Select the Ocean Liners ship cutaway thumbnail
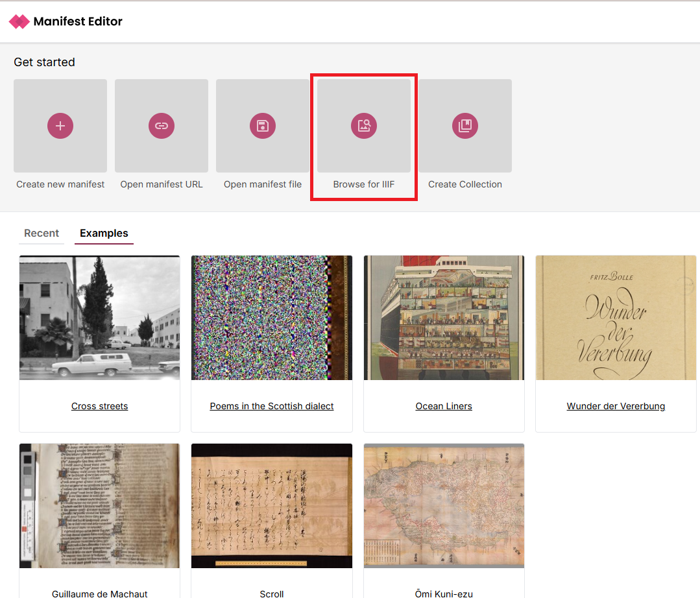The width and height of the screenshot is (700, 598). [444, 318]
